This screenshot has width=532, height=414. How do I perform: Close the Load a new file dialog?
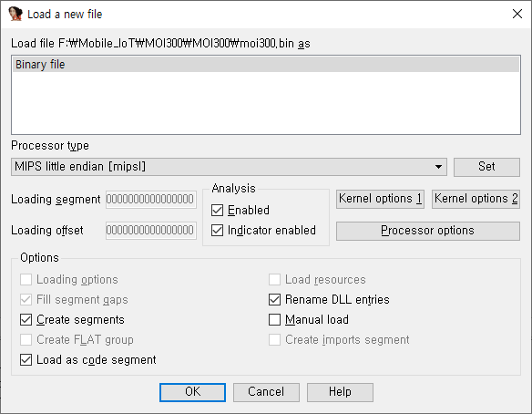pos(517,14)
